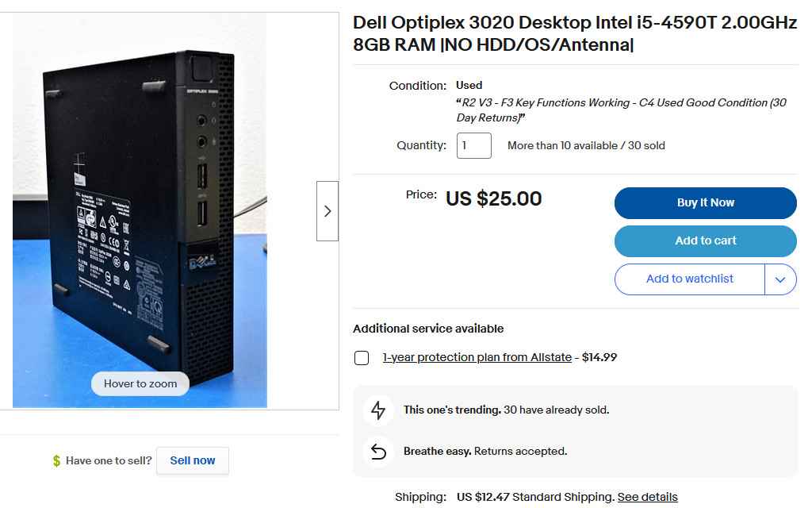Click the seller condition notes text
This screenshot has height=508, width=812.
click(620, 110)
